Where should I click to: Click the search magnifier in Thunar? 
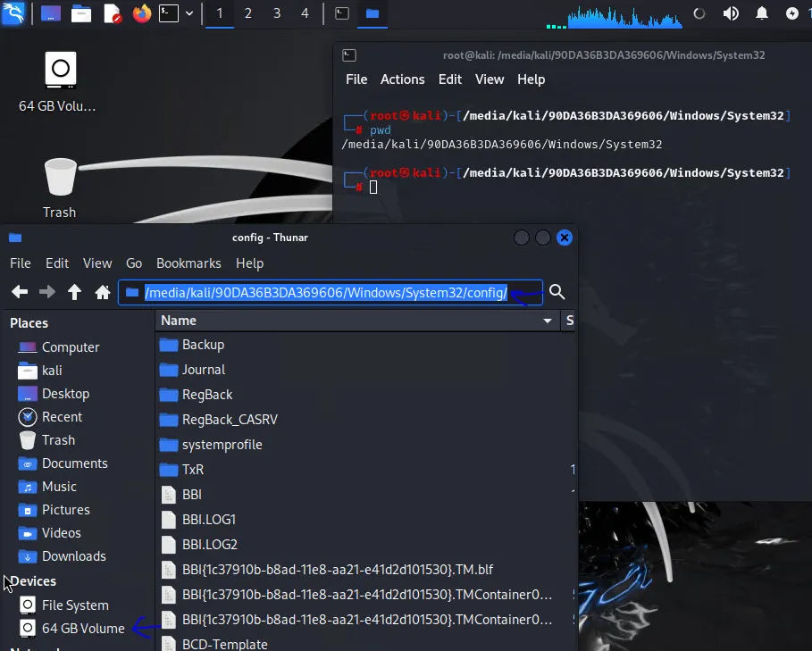(557, 292)
